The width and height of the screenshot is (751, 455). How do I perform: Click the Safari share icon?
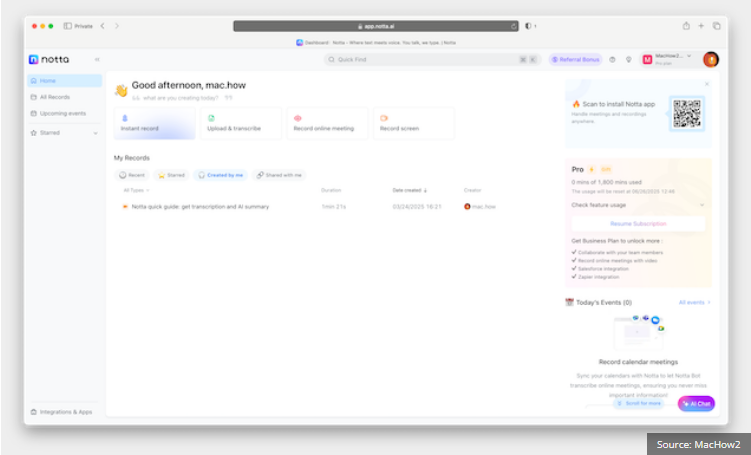coord(686,26)
